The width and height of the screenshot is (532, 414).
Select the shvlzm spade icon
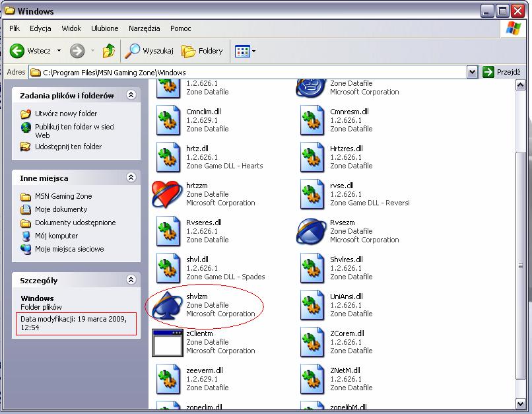click(x=167, y=306)
